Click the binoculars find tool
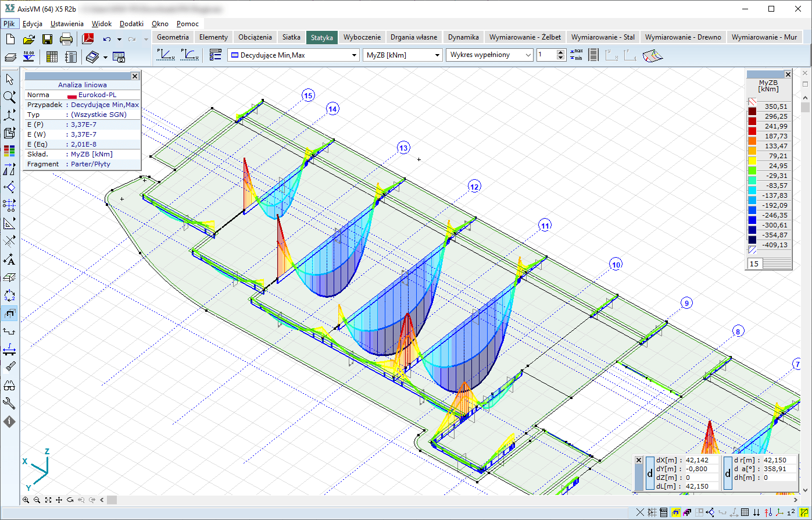This screenshot has width=812, height=520. pos(9,385)
